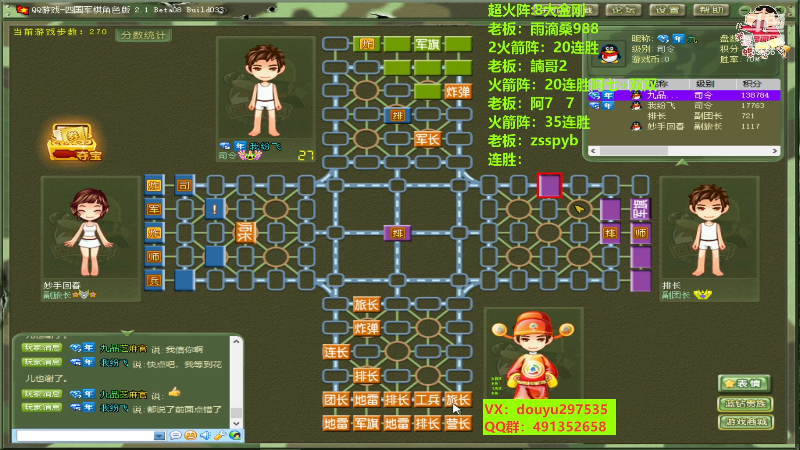
Task: Sort player list by 级别 column
Action: (x=712, y=84)
